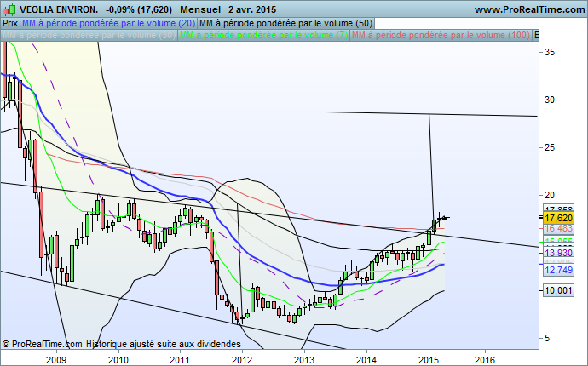Viewport: 588px width, 366px height.
Task: Click the 2009 time axis label
Action: (56, 360)
